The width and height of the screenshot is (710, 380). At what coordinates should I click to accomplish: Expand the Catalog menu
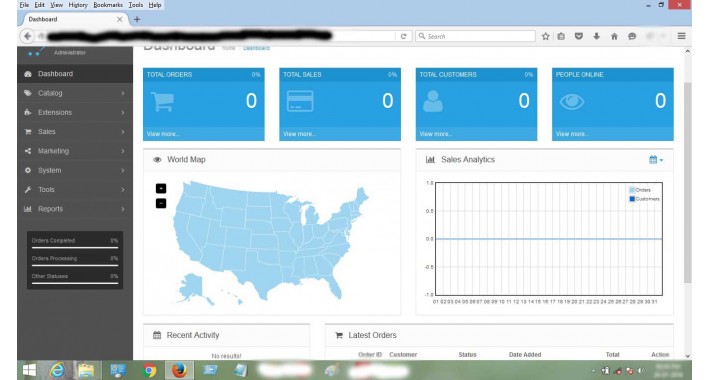(75, 93)
